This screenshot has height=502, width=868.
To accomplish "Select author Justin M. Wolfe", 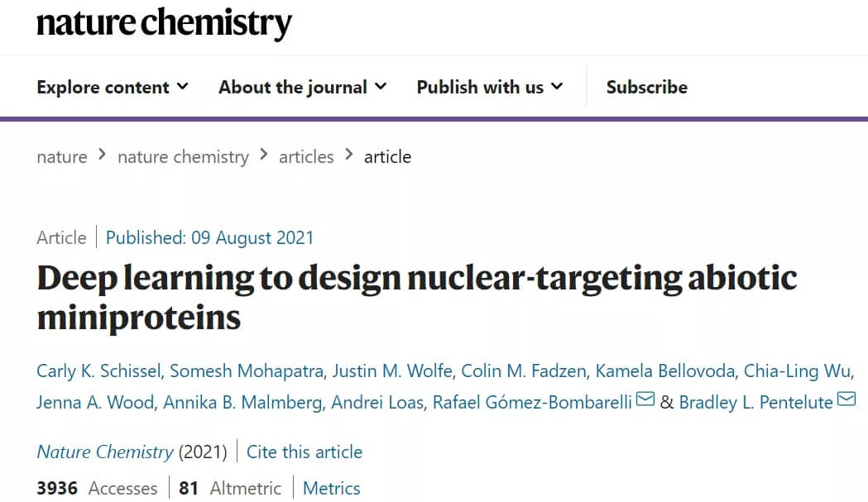I will 392,371.
